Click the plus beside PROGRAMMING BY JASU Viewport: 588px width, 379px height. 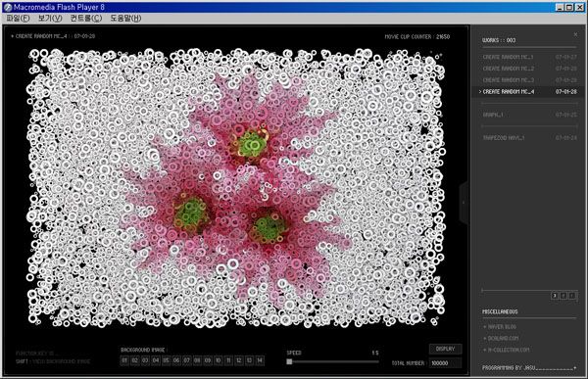575,368
